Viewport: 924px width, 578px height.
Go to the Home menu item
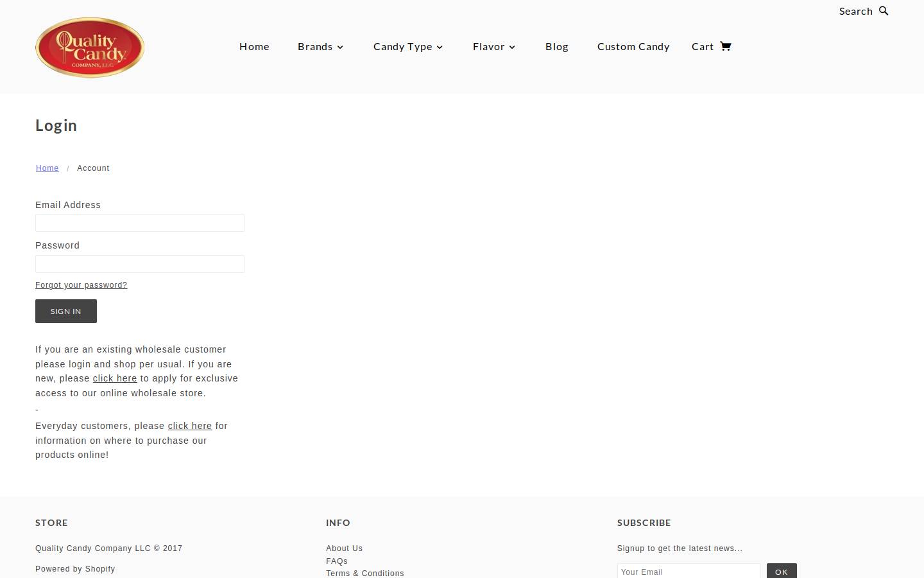click(x=254, y=46)
